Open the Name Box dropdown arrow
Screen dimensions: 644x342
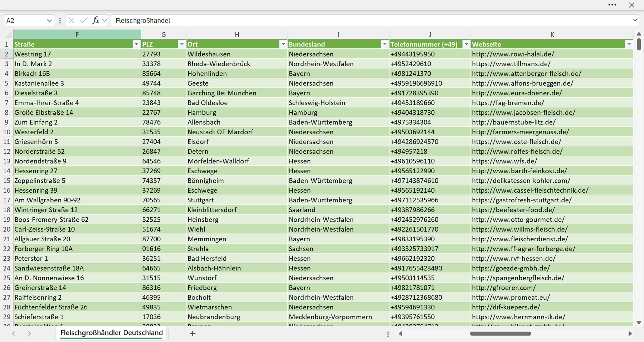click(x=49, y=21)
